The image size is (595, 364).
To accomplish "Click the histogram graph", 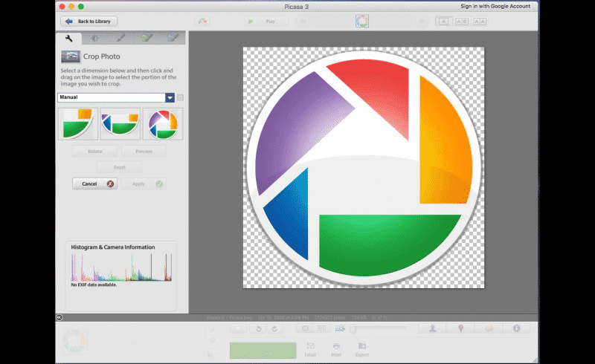I will click(121, 267).
